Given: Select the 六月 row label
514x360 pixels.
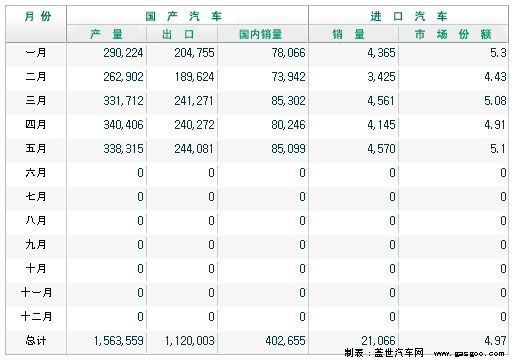Looking at the screenshot, I should coord(36,173).
